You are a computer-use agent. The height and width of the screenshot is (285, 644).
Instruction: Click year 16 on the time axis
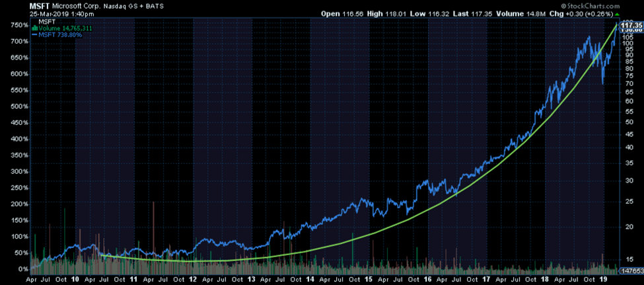(x=427, y=279)
